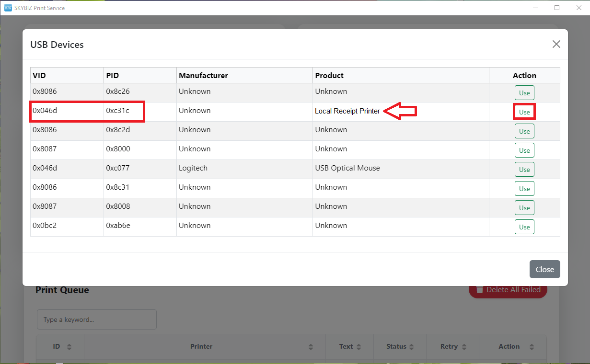
Task: Maximize the SKYBIZ Print Service window
Action: coord(557,8)
